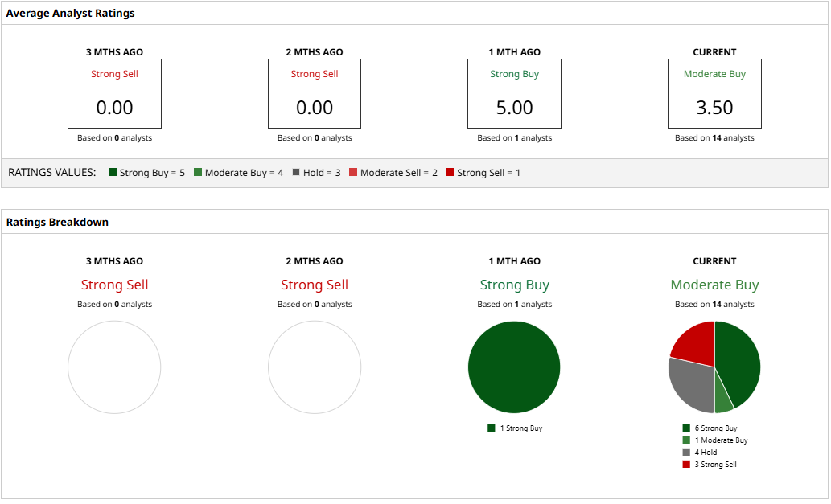
Task: Select the 1 MTH AGO 5.00 rating box
Action: pyautogui.click(x=514, y=94)
